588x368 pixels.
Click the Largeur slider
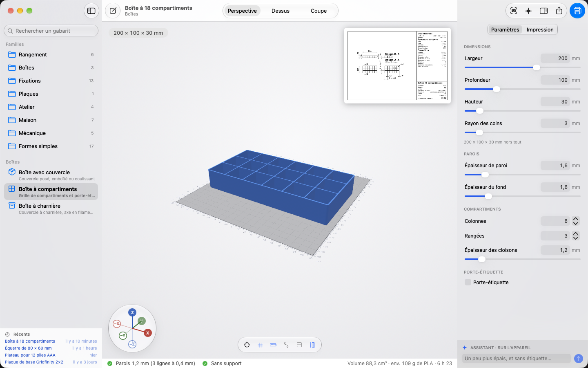(522, 67)
